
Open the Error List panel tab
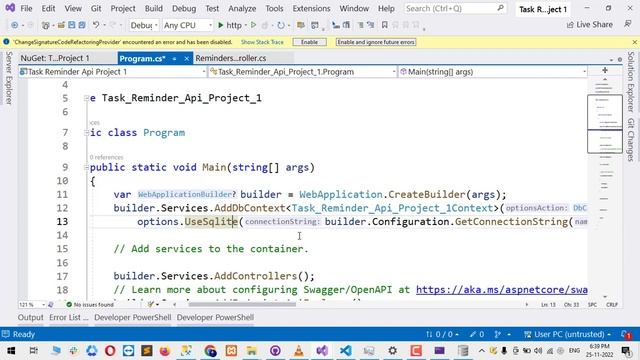click(69, 317)
